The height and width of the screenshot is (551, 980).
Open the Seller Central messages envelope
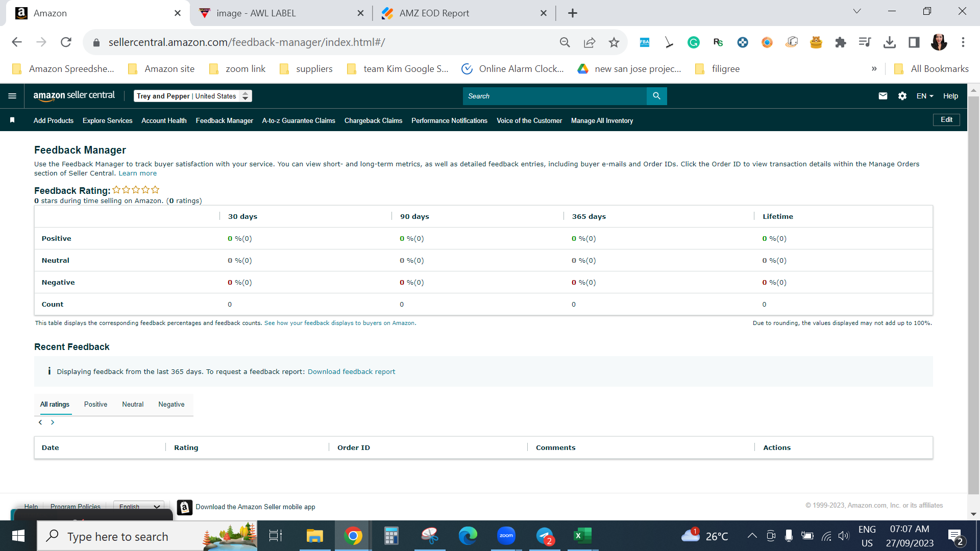click(x=883, y=96)
